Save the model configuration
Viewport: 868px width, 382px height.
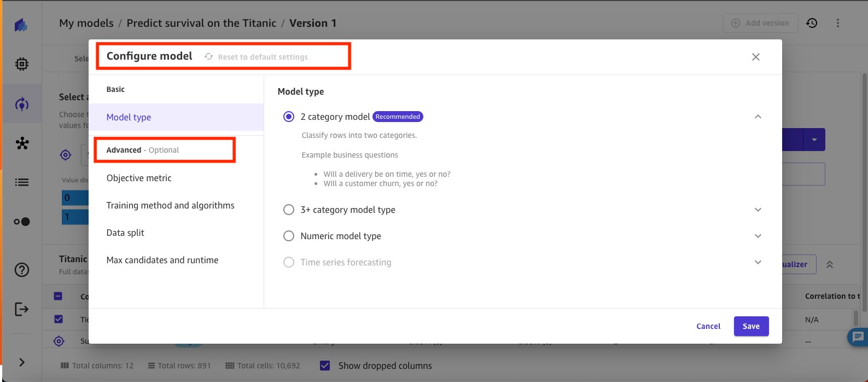pos(752,326)
